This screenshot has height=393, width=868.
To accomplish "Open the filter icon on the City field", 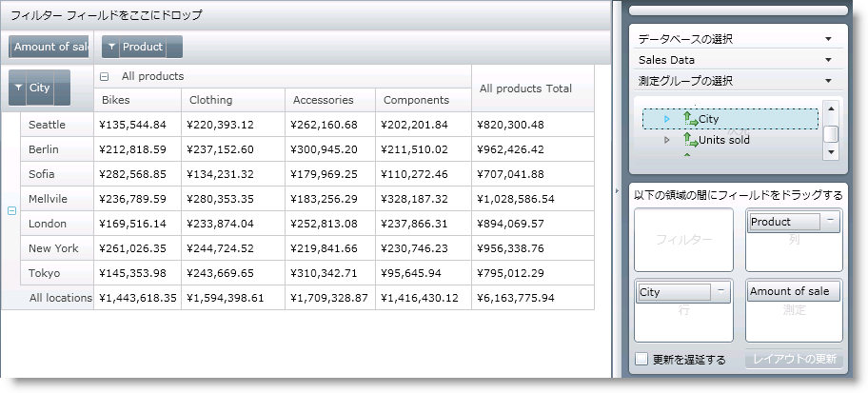I will (x=18, y=88).
